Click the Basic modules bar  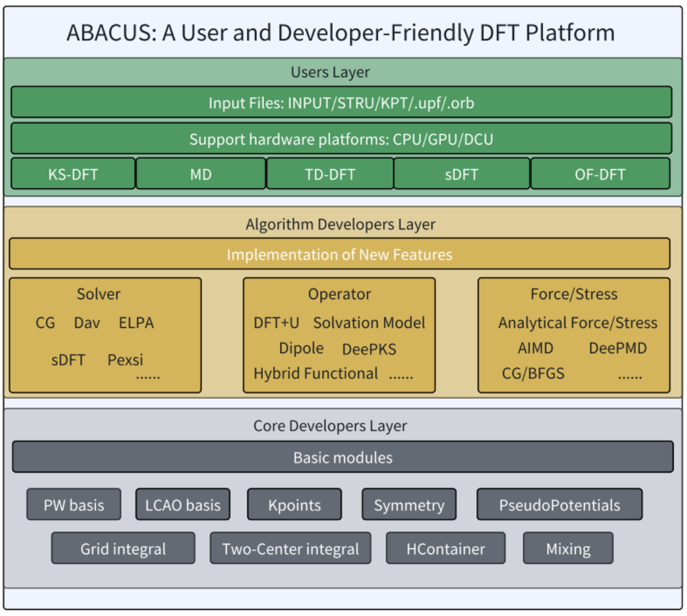click(342, 457)
